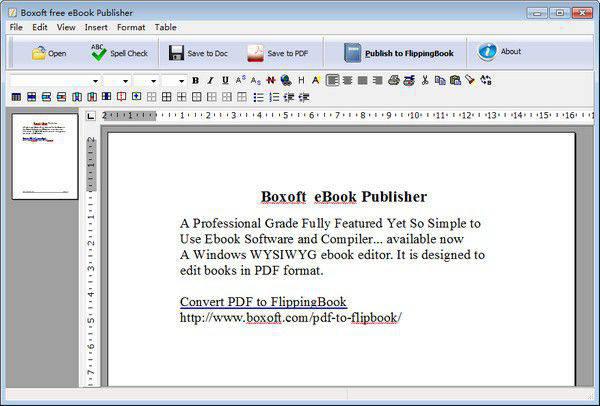Click the Print icon
Image resolution: width=600 pixels, height=406 pixels.
click(394, 80)
